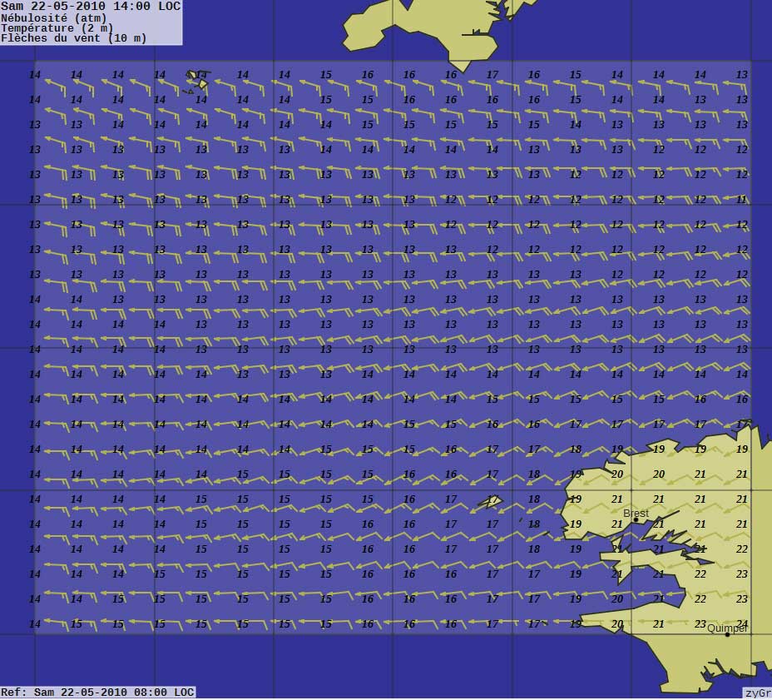This screenshot has height=700, width=772.
Task: Click the Flèches du vent (10 m) legend line
Action: click(73, 38)
